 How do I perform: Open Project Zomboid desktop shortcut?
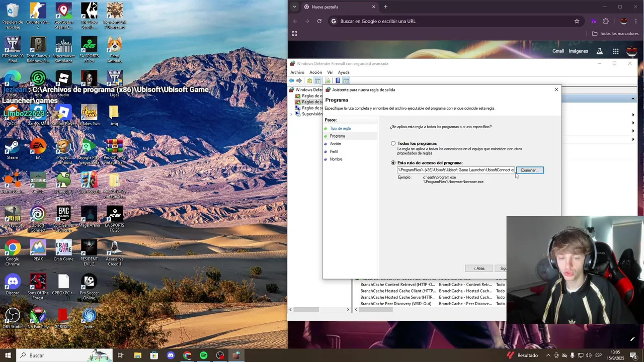coord(63,152)
